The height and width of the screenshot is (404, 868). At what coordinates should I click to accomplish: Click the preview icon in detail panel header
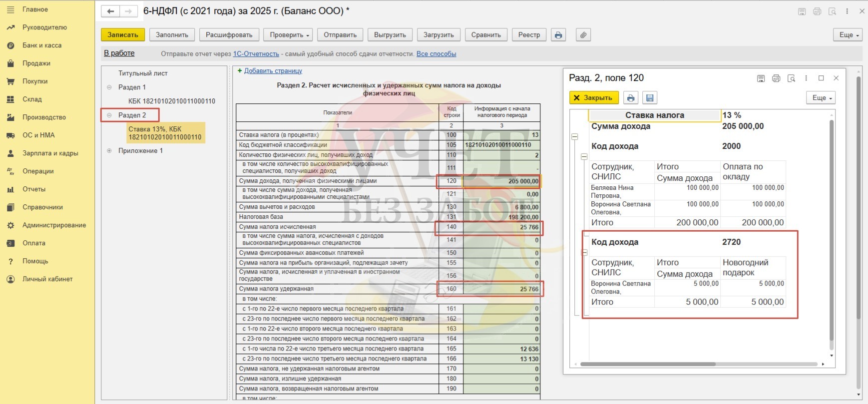[x=791, y=78]
